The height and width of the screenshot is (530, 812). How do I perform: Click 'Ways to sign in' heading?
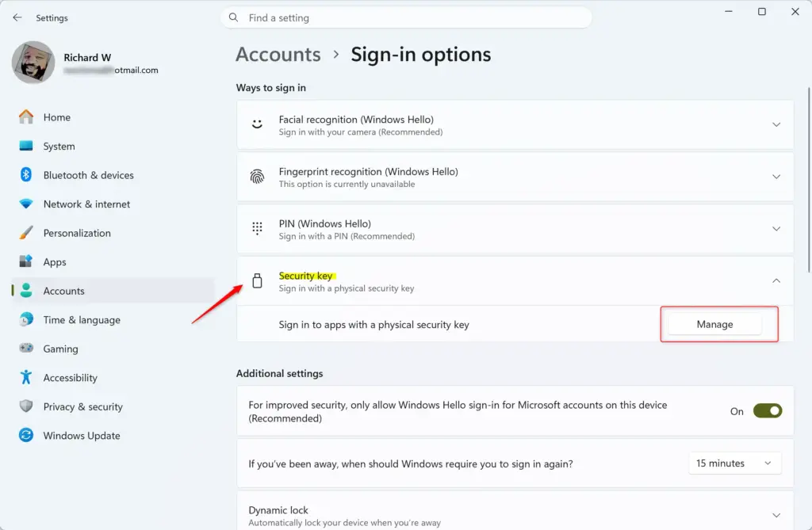click(271, 87)
